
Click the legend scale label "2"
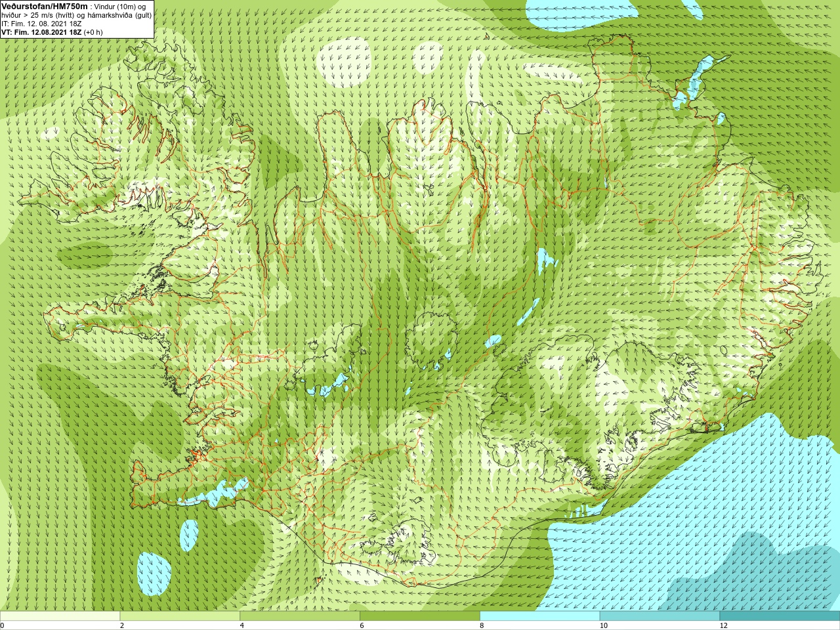click(122, 625)
